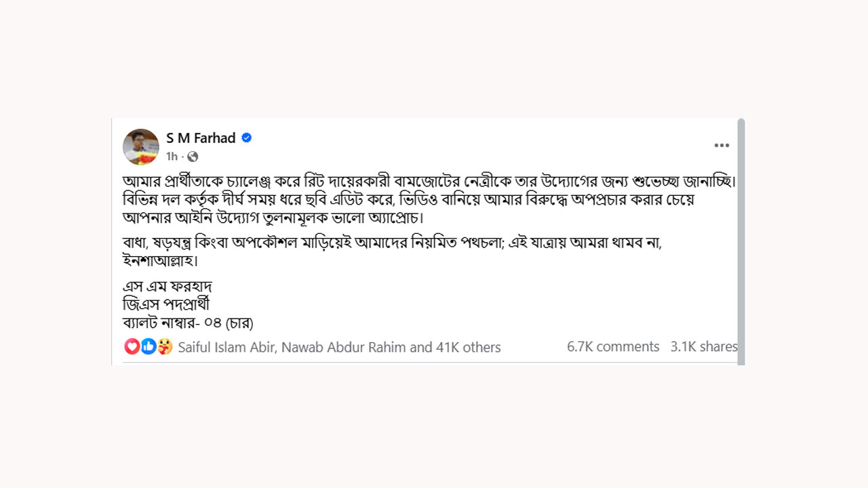Click the ব্যালট নাম্বার- ০৪ (চার) line
The height and width of the screenshot is (488, 868).
188,323
